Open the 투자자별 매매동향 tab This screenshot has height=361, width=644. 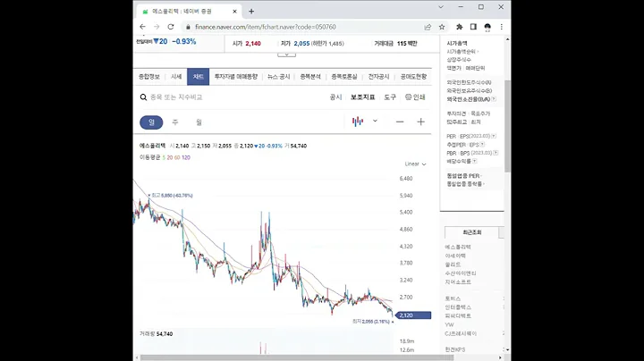pos(236,77)
